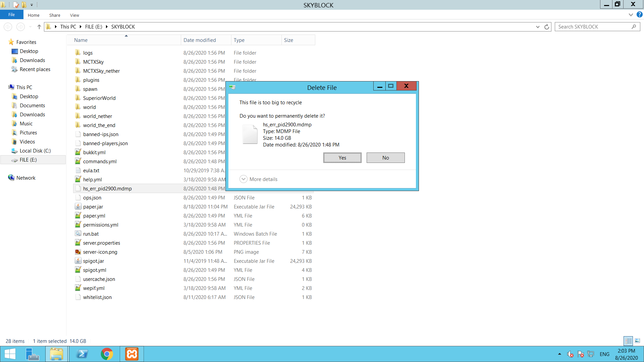644x362 pixels.
Task: Open address bar history dropdown
Action: (x=538, y=27)
